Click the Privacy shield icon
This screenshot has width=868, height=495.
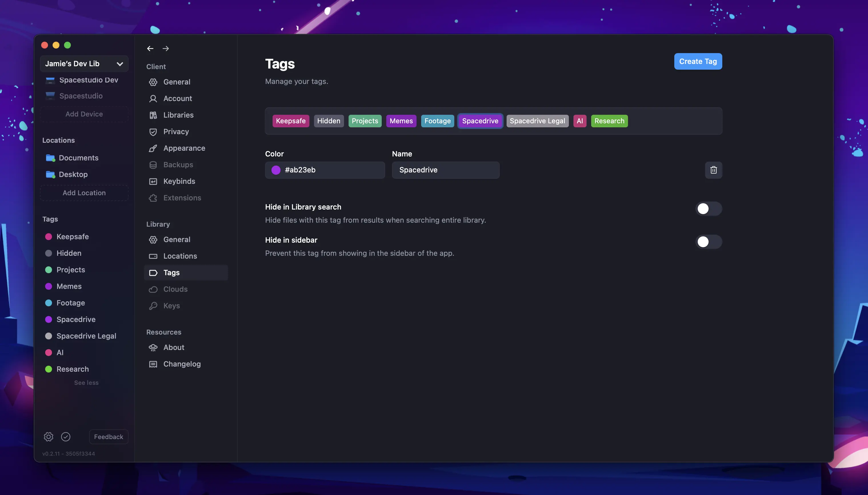[153, 132]
